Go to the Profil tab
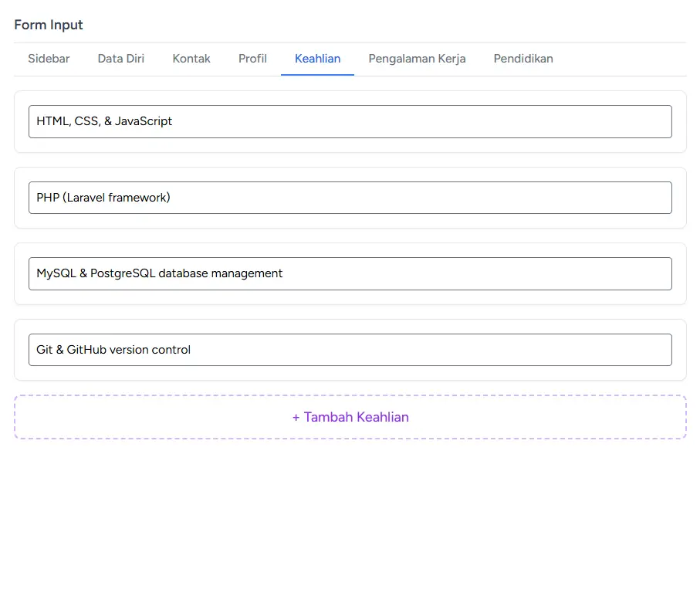This screenshot has height=600, width=700. (252, 59)
